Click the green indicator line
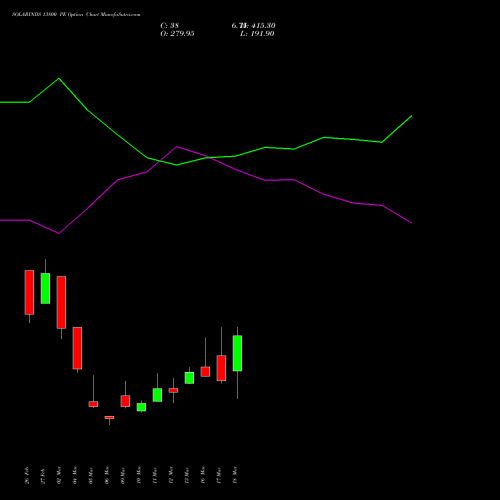 click(x=206, y=157)
